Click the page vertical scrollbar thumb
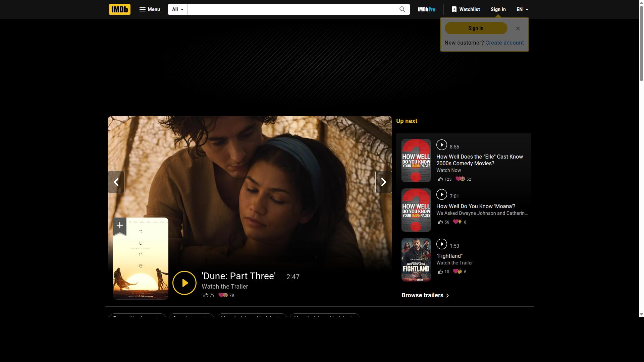644x362 pixels. tap(641, 43)
